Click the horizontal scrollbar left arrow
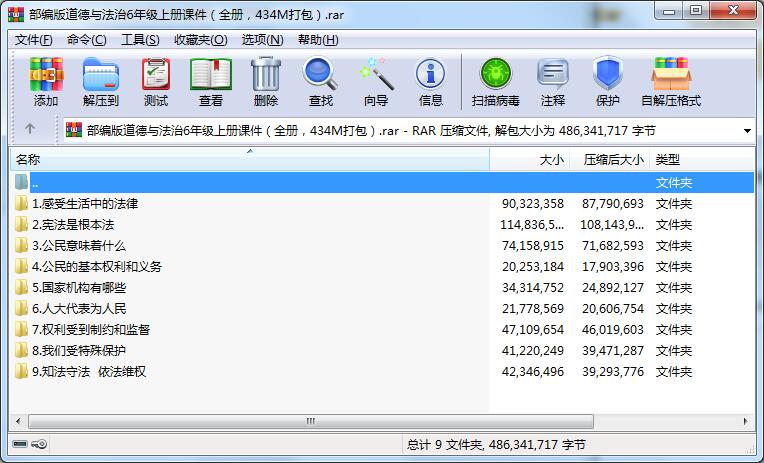764x463 pixels. (18, 421)
